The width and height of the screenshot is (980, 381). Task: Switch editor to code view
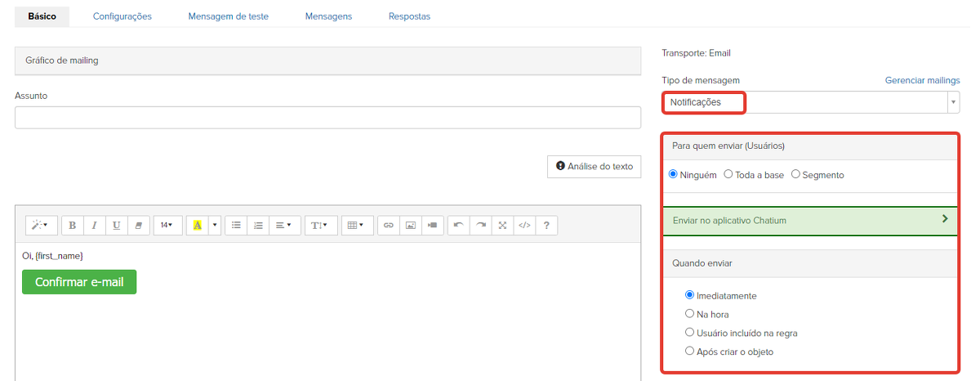pos(524,225)
